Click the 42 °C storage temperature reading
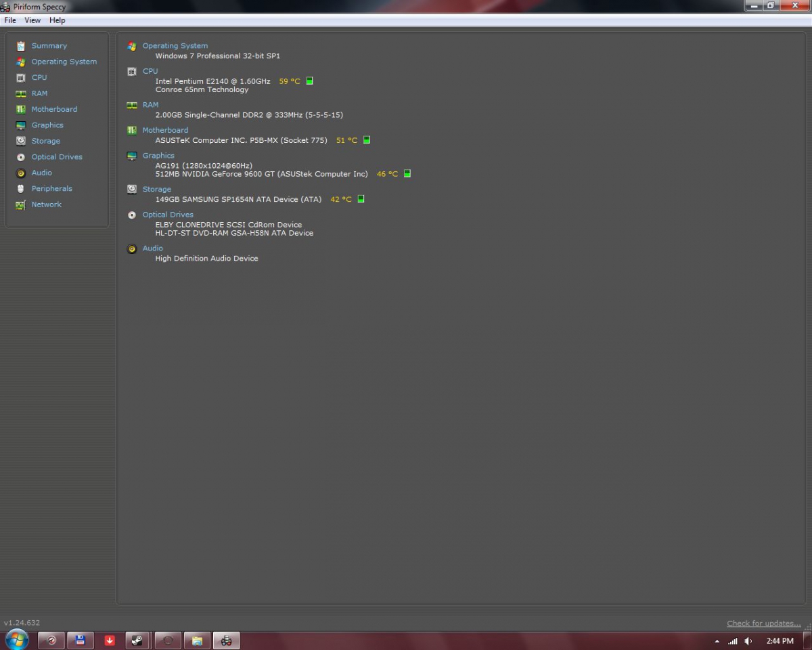Viewport: 812px width, 650px height. coord(341,200)
